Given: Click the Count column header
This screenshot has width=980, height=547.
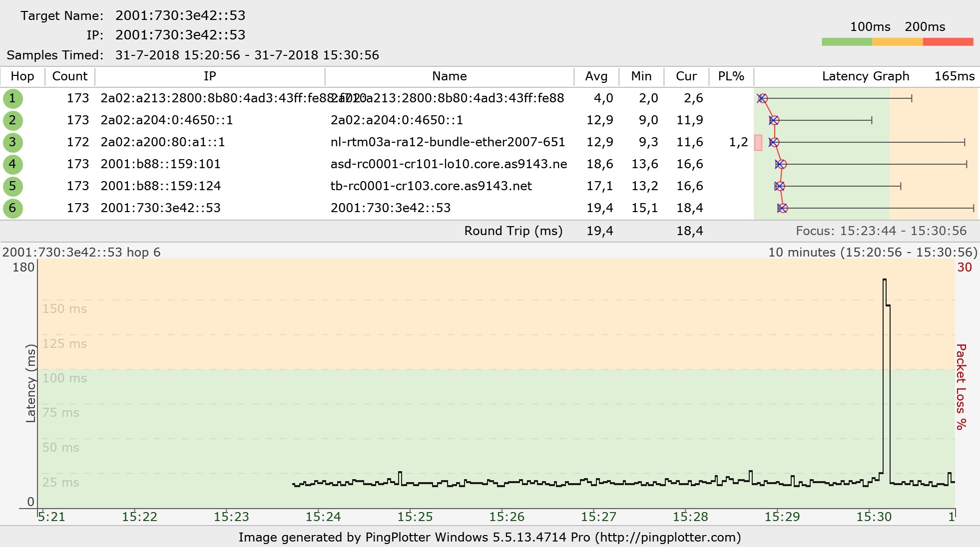Looking at the screenshot, I should pos(70,76).
